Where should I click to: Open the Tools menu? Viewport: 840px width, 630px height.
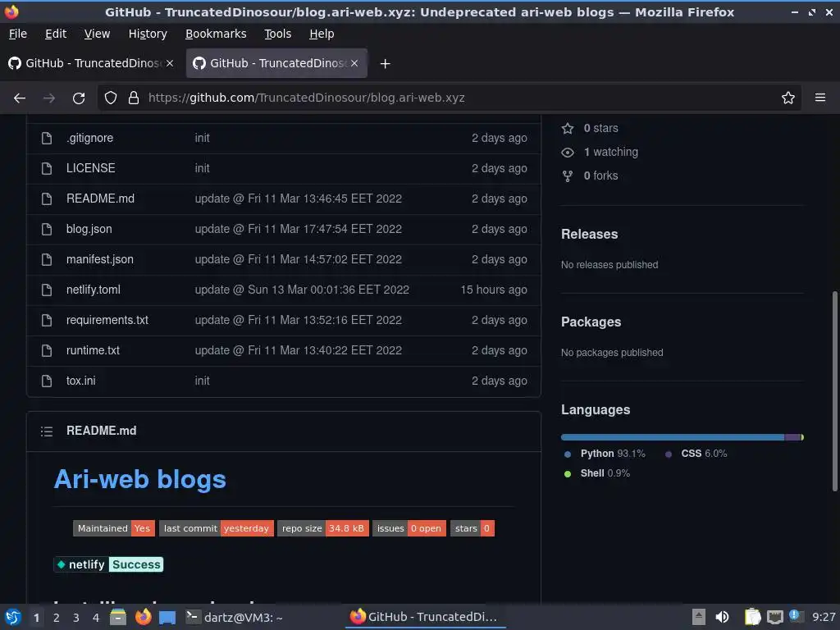pyautogui.click(x=277, y=34)
